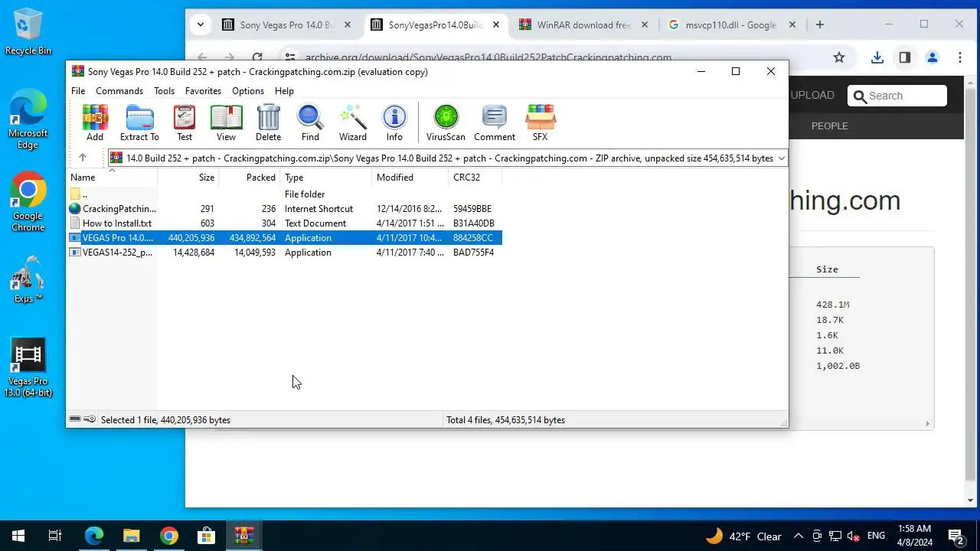
Task: Open File Explorer from the taskbar
Action: (132, 536)
